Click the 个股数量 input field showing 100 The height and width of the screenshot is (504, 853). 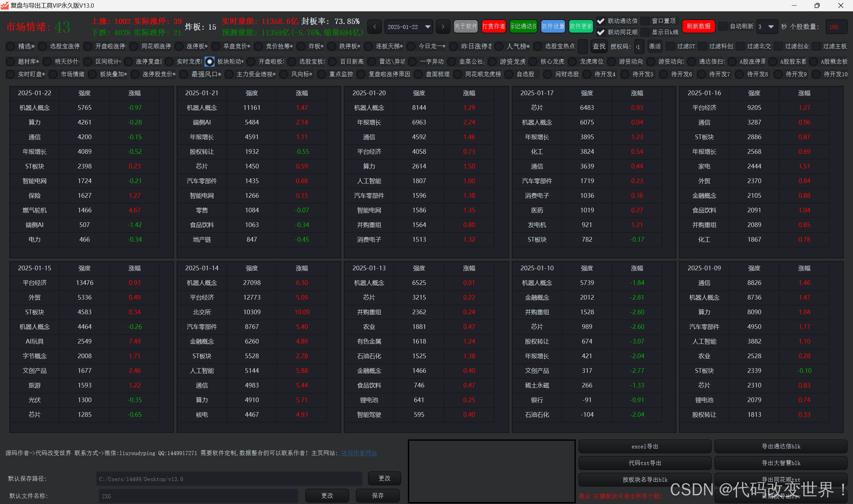tap(836, 27)
